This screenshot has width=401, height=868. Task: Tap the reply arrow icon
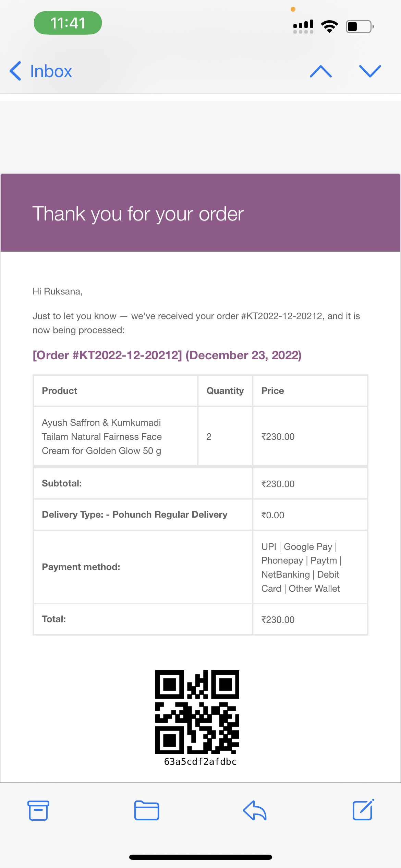click(255, 810)
